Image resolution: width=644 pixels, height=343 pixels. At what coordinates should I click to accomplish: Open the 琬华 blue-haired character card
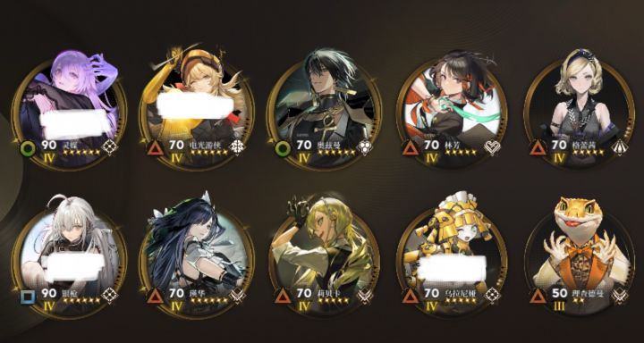tap(196, 256)
